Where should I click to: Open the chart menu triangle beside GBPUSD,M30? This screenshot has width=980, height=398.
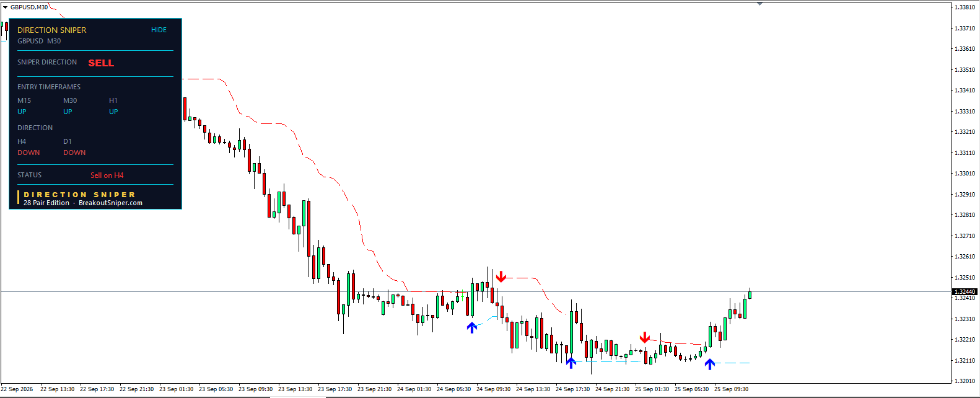(x=5, y=7)
